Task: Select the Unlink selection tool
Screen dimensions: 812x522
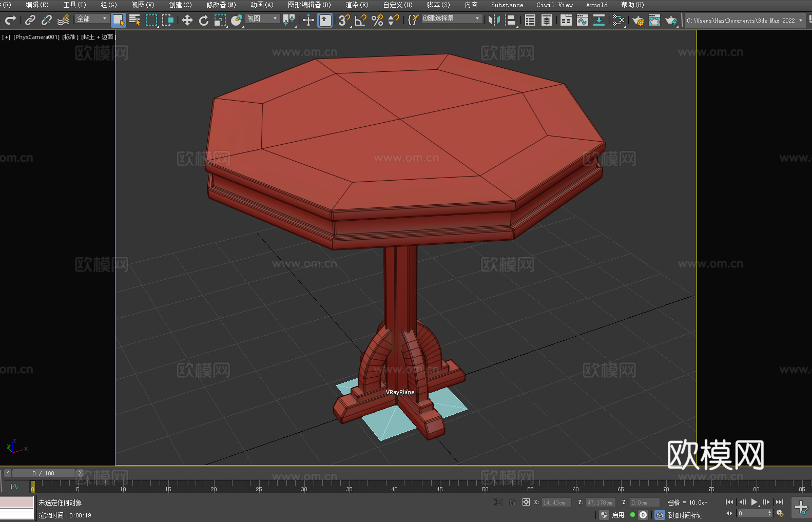Action: point(47,20)
